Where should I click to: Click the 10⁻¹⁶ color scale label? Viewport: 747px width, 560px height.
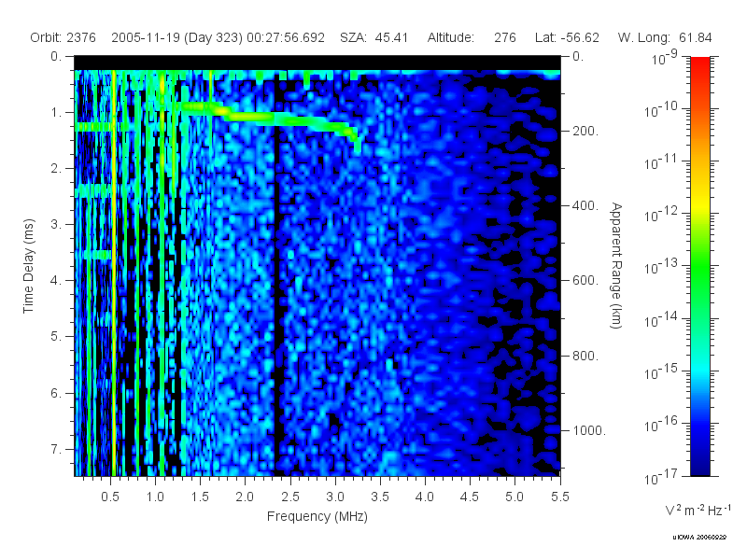(661, 425)
